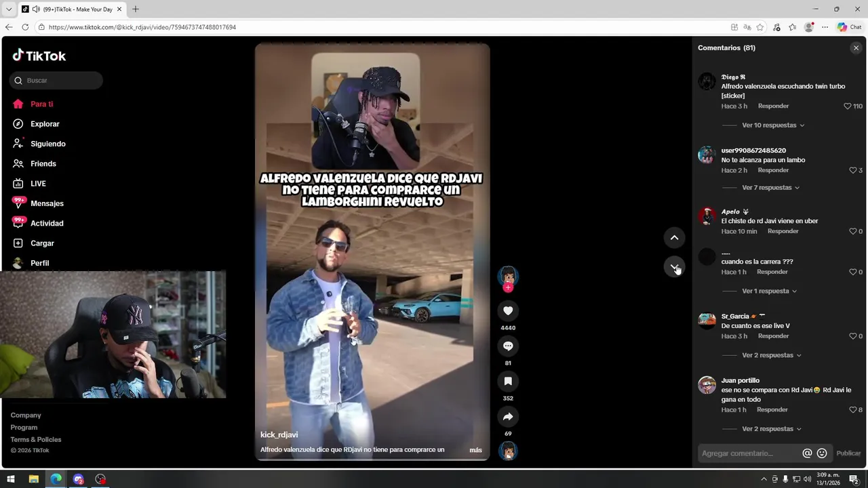Expand Ver 10 respuestas
This screenshot has height=488, width=868.
(773, 125)
